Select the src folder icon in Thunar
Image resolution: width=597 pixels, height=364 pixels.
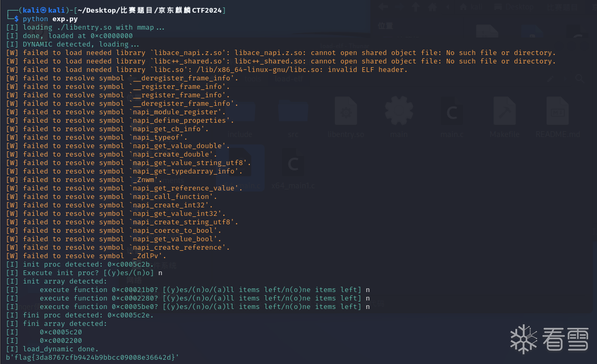(x=293, y=111)
